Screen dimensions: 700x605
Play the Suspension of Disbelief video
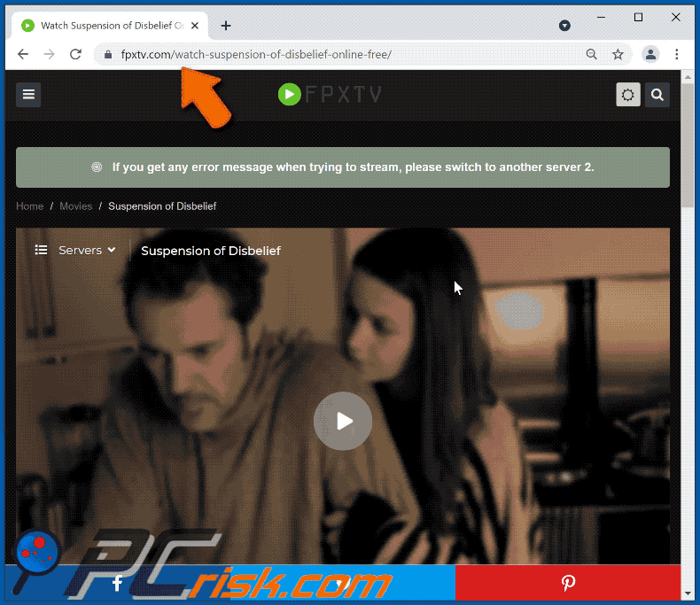(x=343, y=421)
